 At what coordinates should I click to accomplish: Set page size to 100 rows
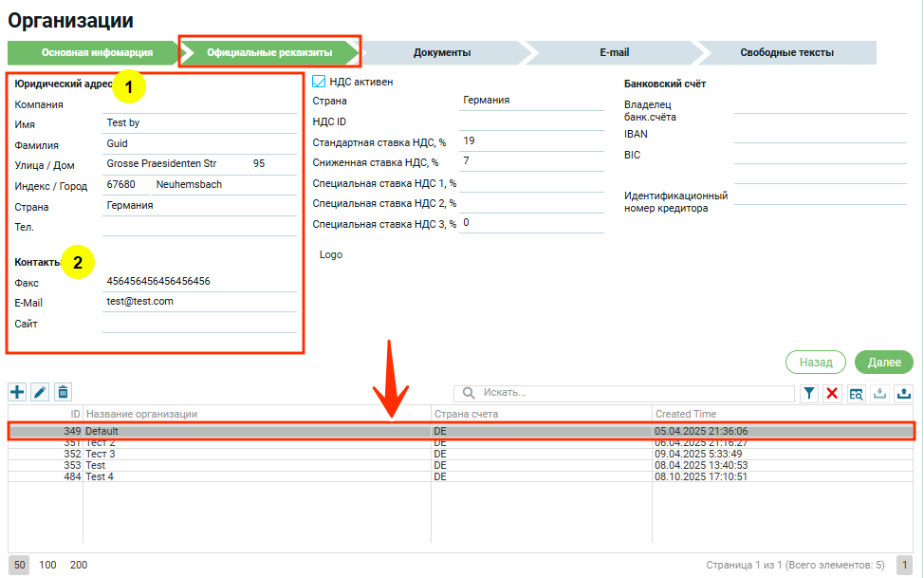click(47, 565)
